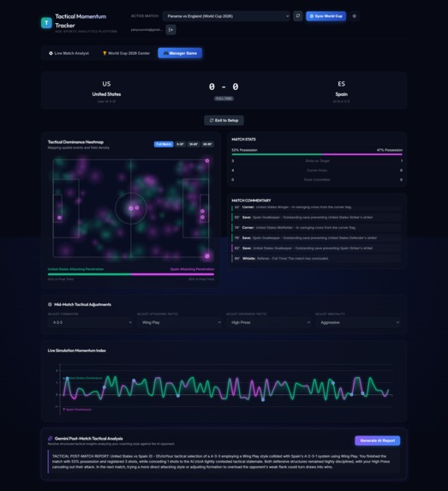The height and width of the screenshot is (491, 448).
Task: Click the Spain team name
Action: pos(341,94)
